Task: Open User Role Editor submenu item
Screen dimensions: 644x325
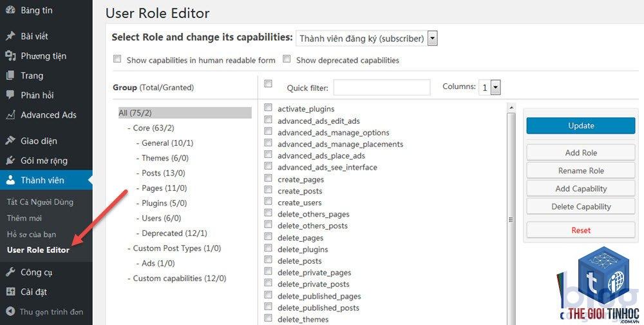Action: [x=38, y=250]
